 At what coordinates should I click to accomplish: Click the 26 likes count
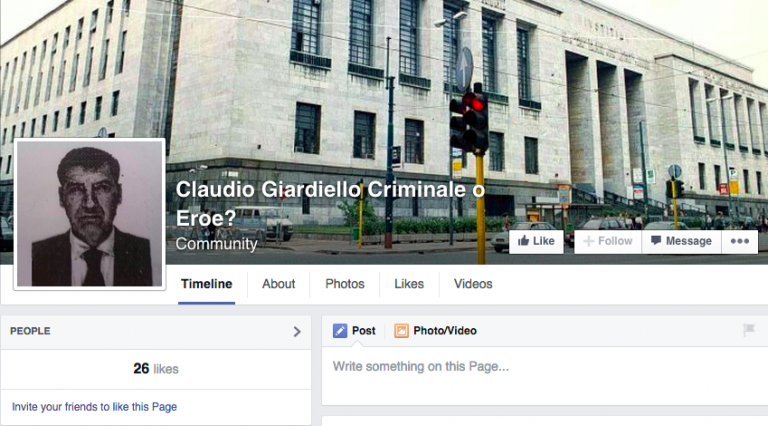point(156,369)
